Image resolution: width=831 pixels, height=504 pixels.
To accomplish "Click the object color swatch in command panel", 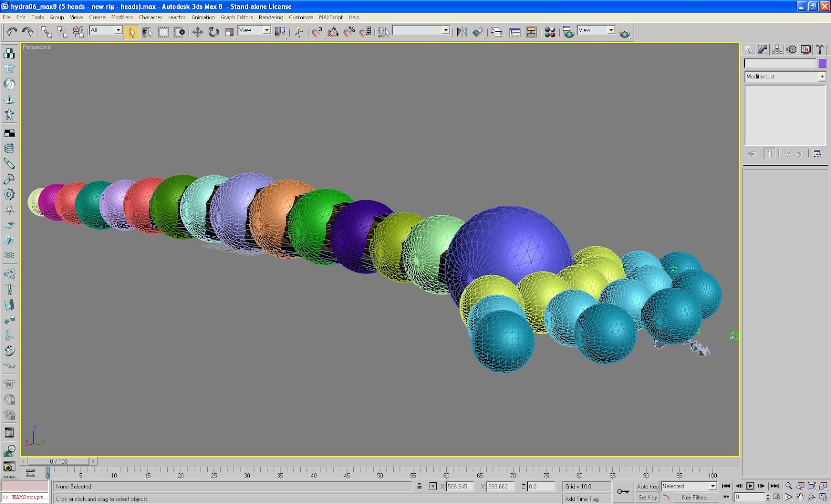I will pyautogui.click(x=822, y=63).
